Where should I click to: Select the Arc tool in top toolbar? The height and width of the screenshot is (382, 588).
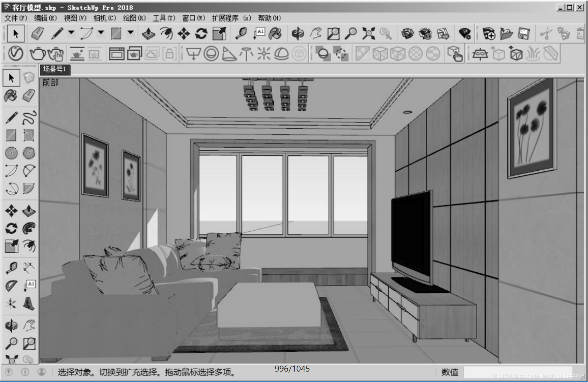click(x=87, y=34)
